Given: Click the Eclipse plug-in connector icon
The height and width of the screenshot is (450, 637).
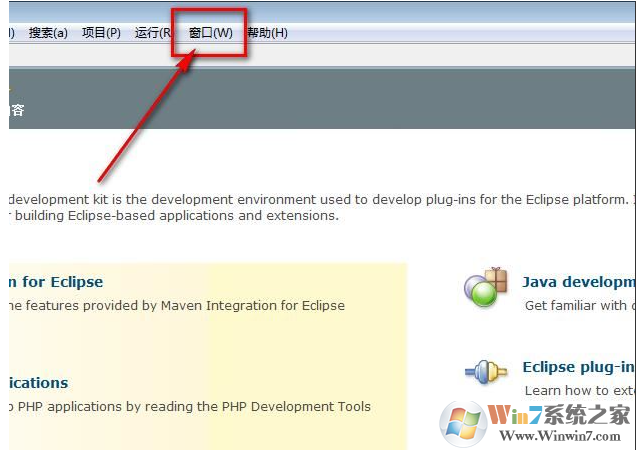Looking at the screenshot, I should coord(485,372).
